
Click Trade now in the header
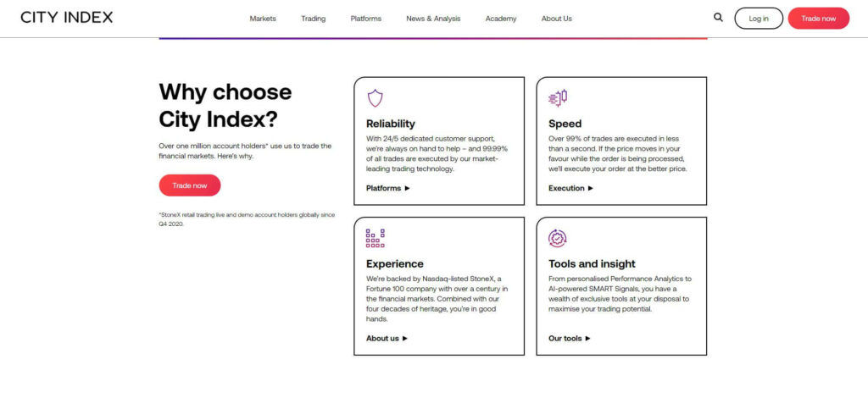pyautogui.click(x=818, y=19)
